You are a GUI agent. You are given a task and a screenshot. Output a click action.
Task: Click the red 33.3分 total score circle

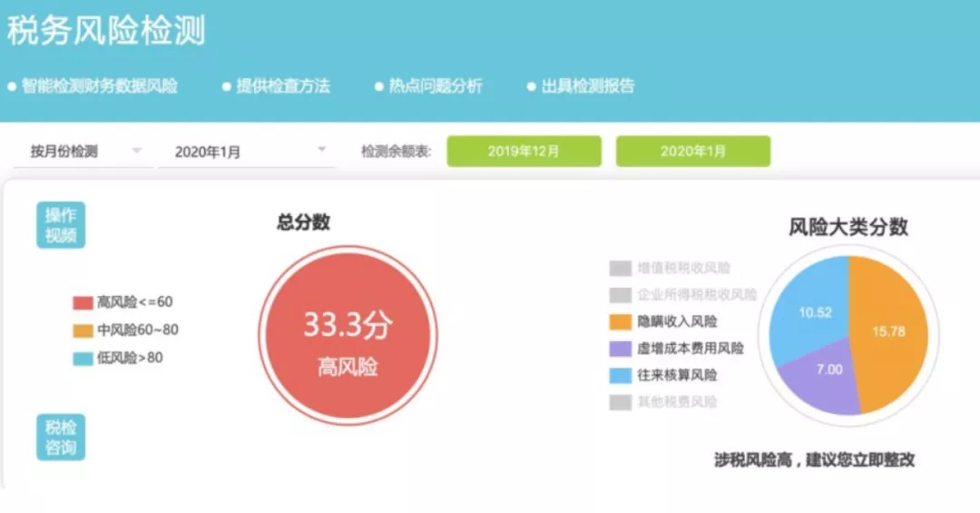348,335
